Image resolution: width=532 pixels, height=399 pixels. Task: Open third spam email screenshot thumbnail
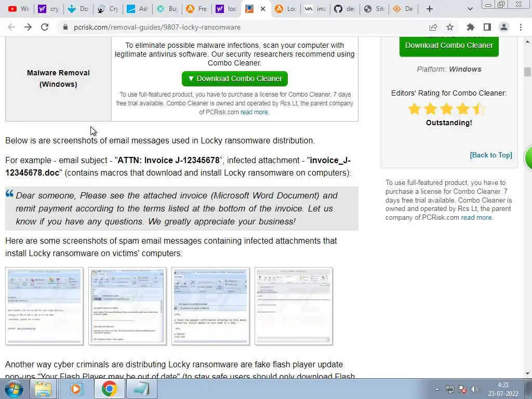coord(210,306)
